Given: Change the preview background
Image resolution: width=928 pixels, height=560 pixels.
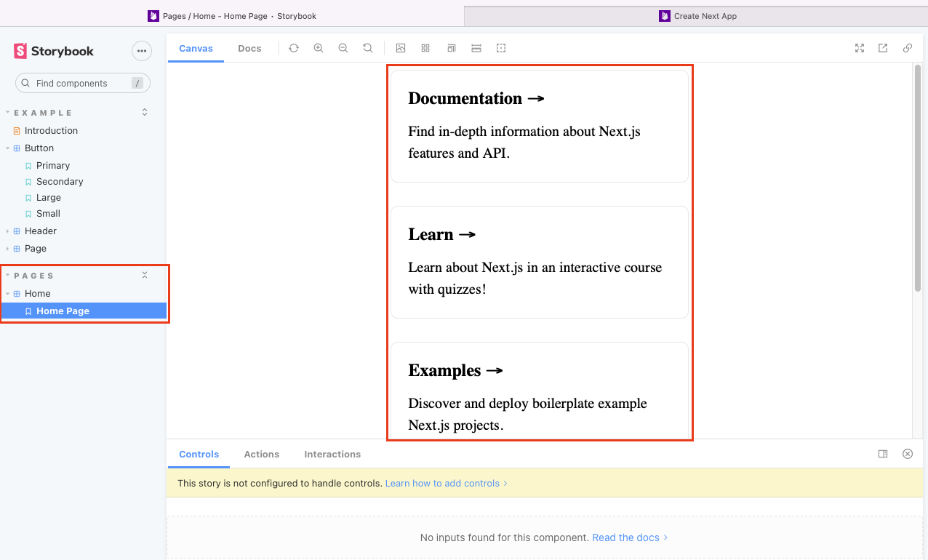Looking at the screenshot, I should [401, 48].
